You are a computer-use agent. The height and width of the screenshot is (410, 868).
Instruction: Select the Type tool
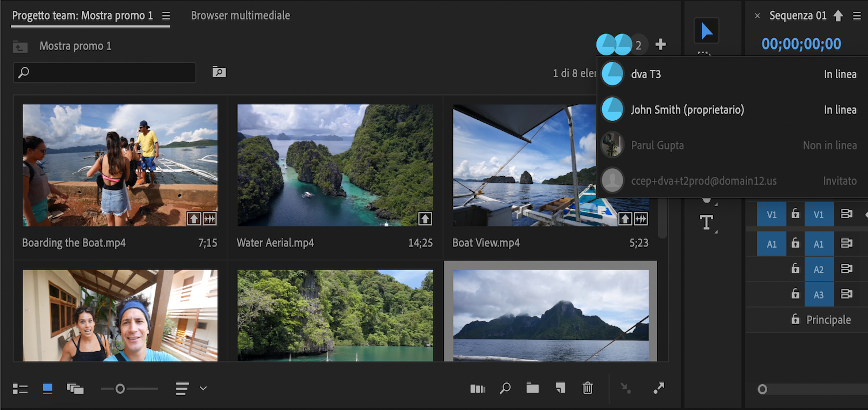tap(706, 222)
